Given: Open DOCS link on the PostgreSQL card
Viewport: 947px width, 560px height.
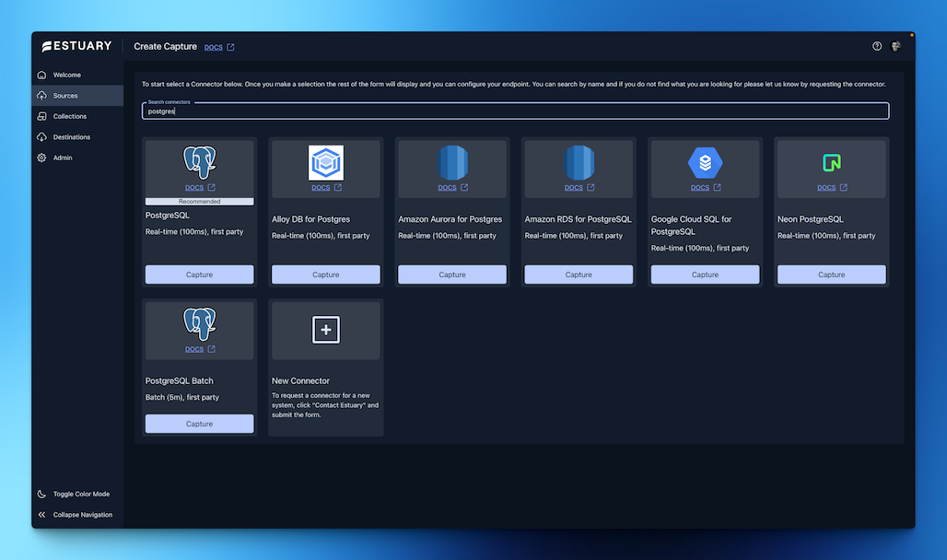Looking at the screenshot, I should 193,187.
